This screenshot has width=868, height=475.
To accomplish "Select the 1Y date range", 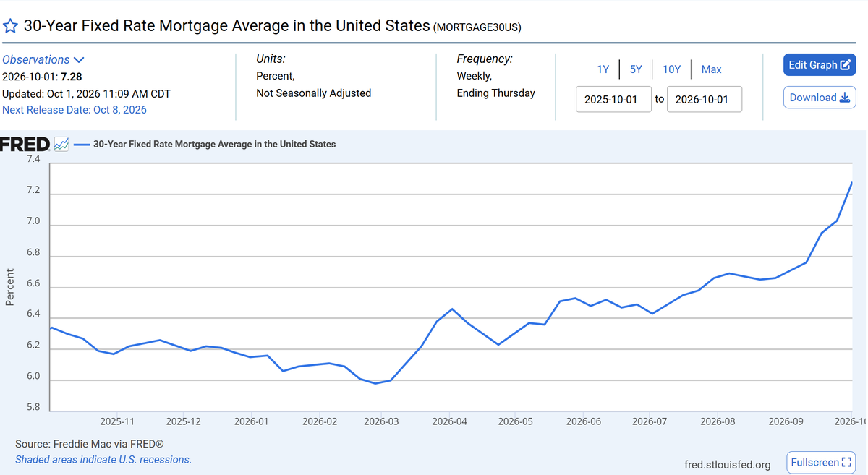I will click(x=603, y=69).
